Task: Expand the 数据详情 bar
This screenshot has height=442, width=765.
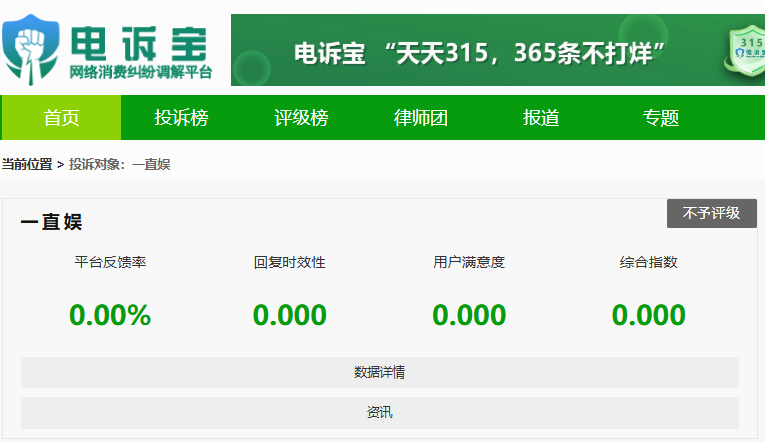Action: 380,372
